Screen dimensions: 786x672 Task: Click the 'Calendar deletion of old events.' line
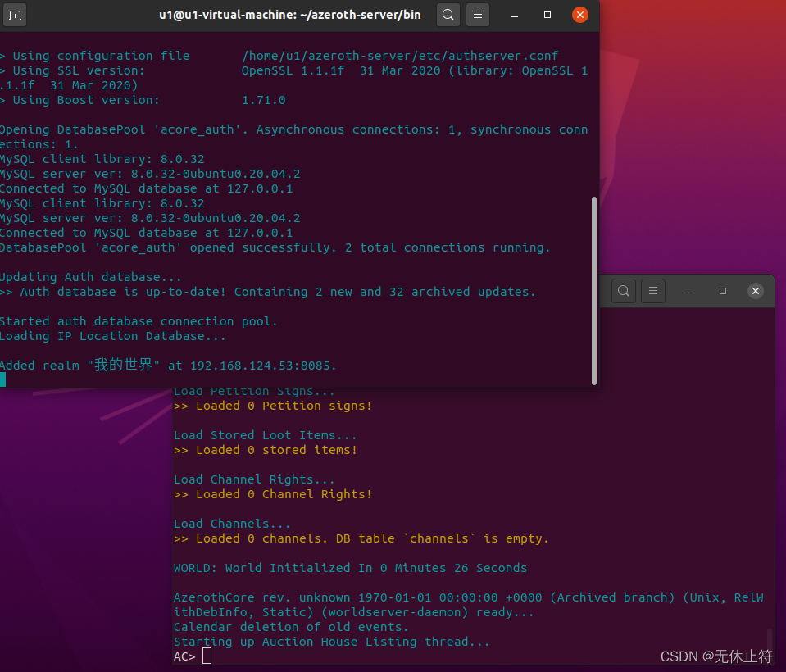(x=291, y=627)
